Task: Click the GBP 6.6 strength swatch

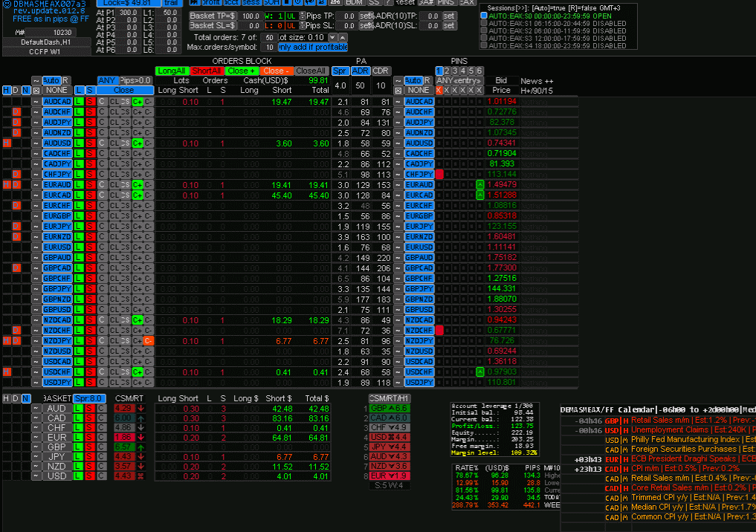Action: click(x=389, y=408)
